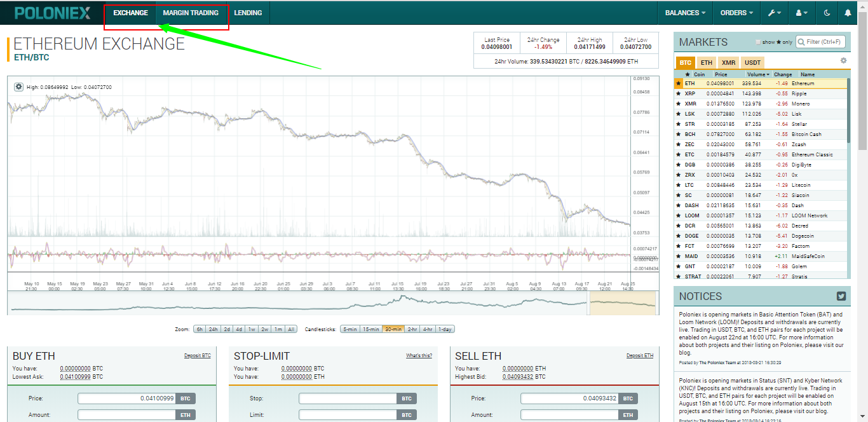Image resolution: width=868 pixels, height=422 pixels.
Task: Toggle favorite star for BCH market
Action: (679, 134)
